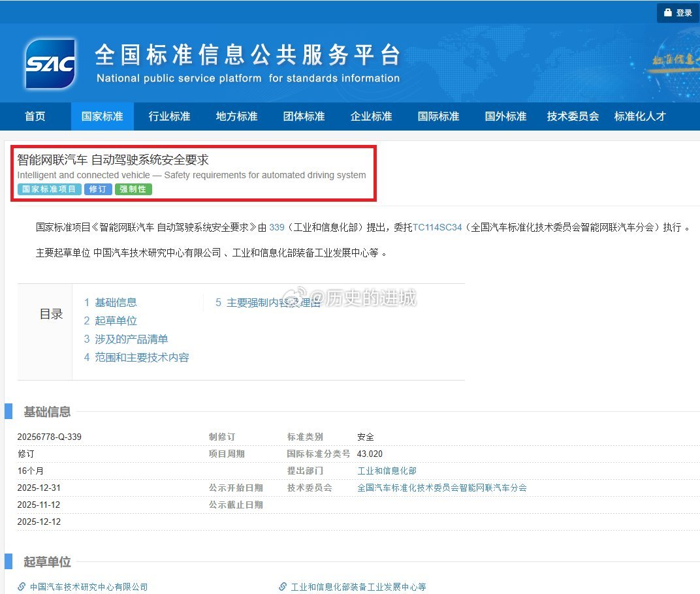Click plan number 20256778-Q-339
Viewport: 700px width, 594px height.
(x=50, y=437)
